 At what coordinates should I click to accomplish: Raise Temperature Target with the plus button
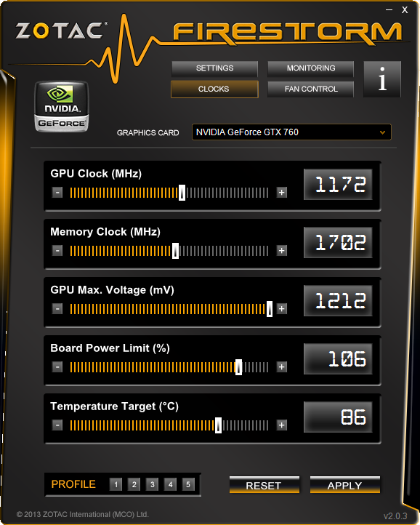282,425
